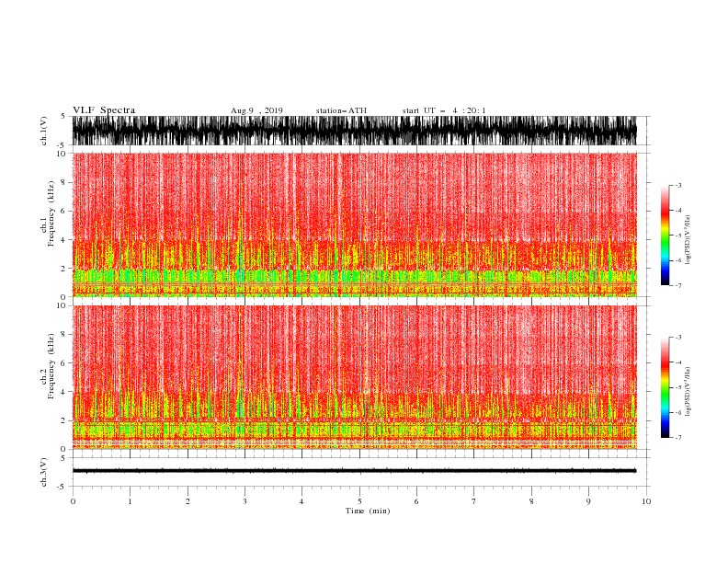The width and height of the screenshot is (728, 563).
Task: Click the "-7" label on ch.2 color bar
Action: (x=677, y=437)
